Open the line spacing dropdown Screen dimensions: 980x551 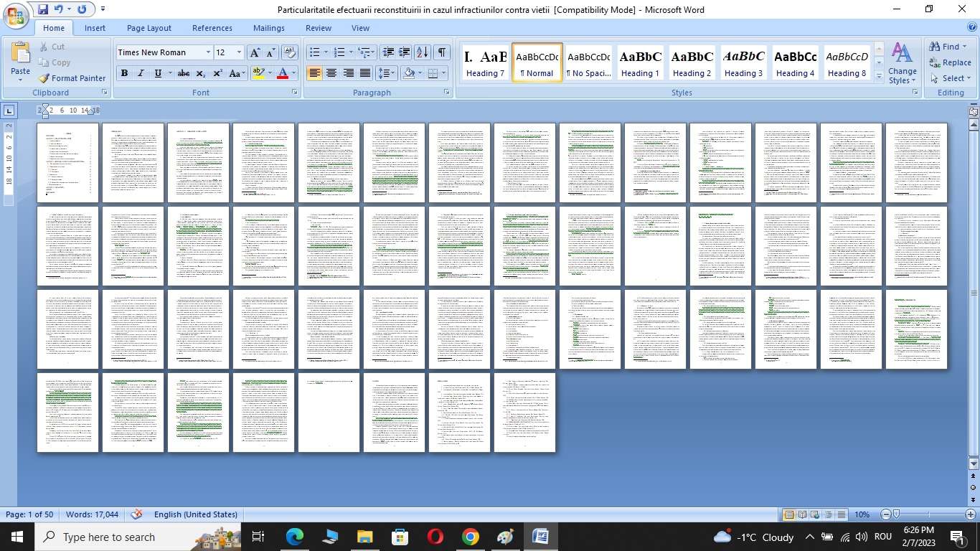(x=386, y=73)
